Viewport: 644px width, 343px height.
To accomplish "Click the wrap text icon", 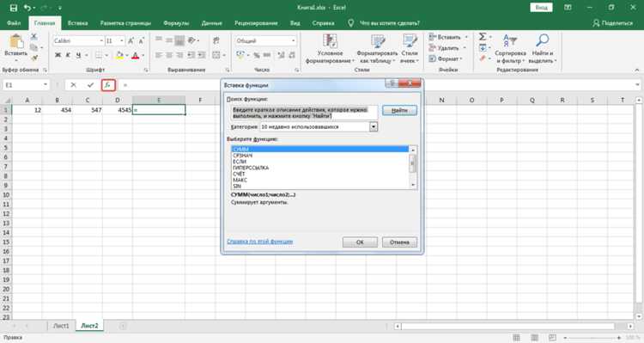I will (x=216, y=40).
